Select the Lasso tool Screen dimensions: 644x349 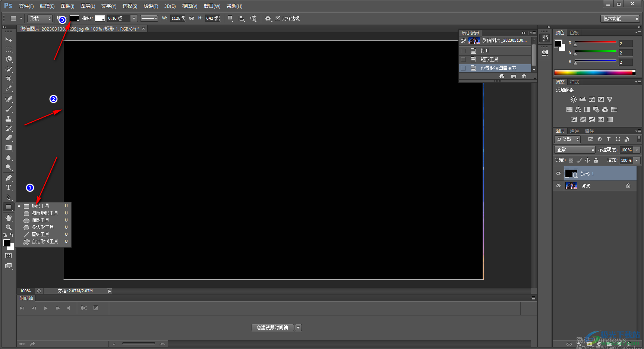pos(9,59)
